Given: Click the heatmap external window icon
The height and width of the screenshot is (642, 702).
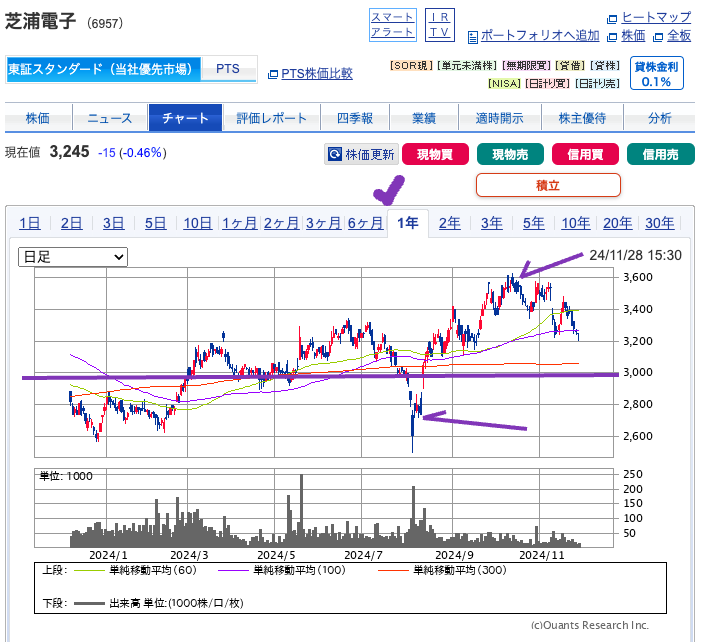Looking at the screenshot, I should click(x=612, y=19).
